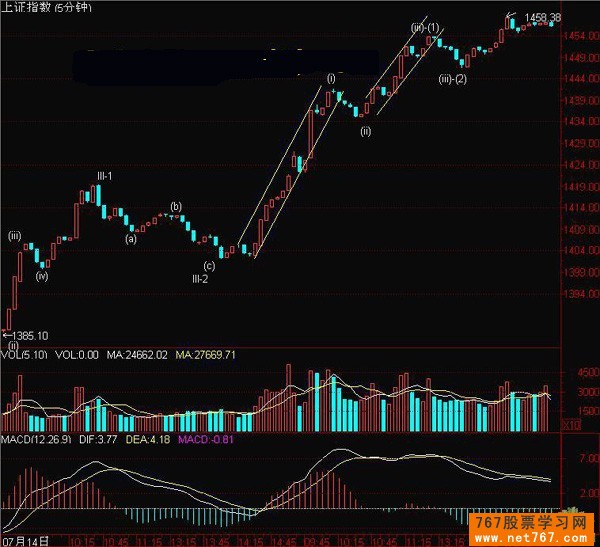
Task: Click the 3000 volume axis value
Action: point(588,392)
